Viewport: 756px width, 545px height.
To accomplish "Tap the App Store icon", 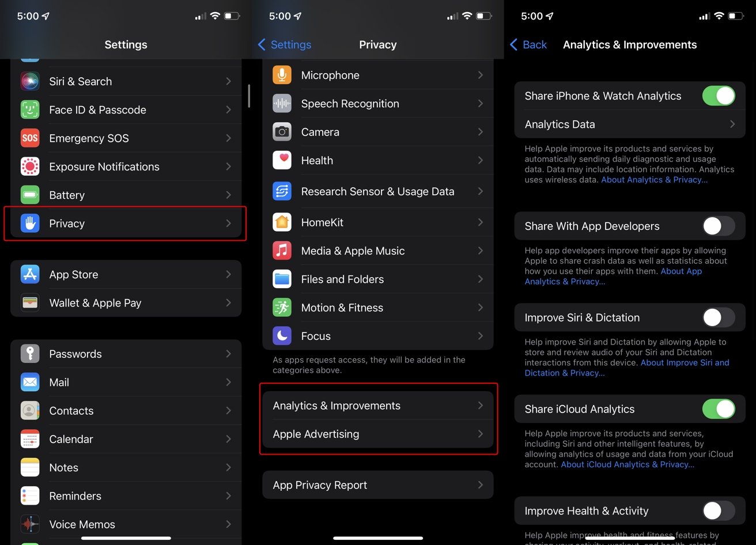I will tap(30, 275).
